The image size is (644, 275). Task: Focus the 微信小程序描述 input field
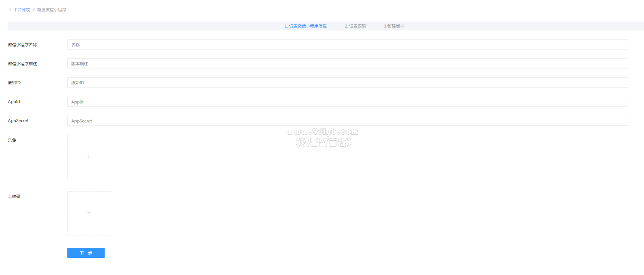click(x=348, y=64)
